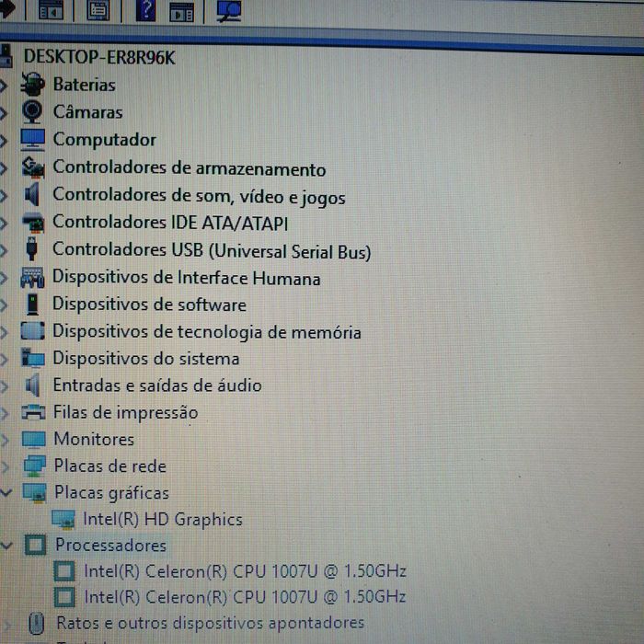
Task: Open Help with the question mark icon
Action: 145,10
